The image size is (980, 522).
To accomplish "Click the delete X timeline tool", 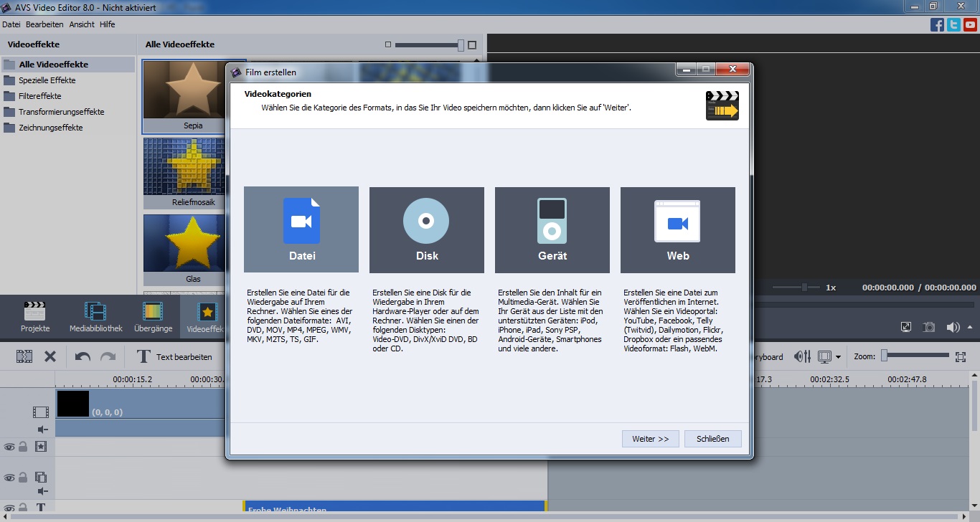I will (x=50, y=356).
